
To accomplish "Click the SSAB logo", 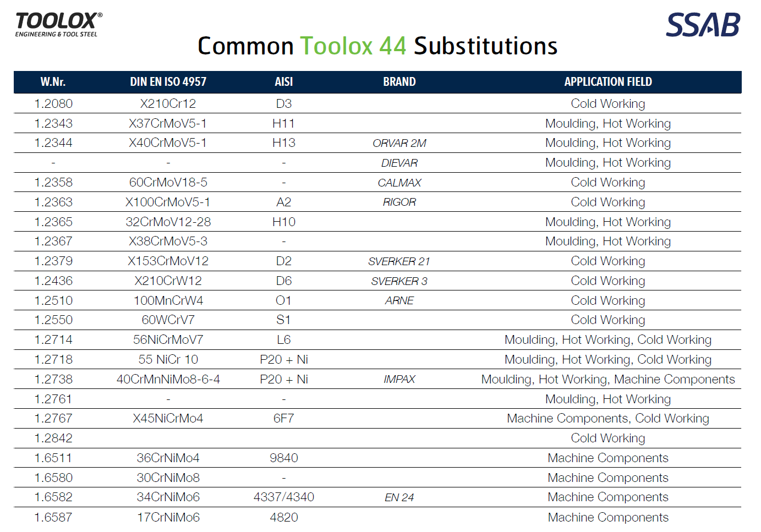I will pyautogui.click(x=703, y=25).
